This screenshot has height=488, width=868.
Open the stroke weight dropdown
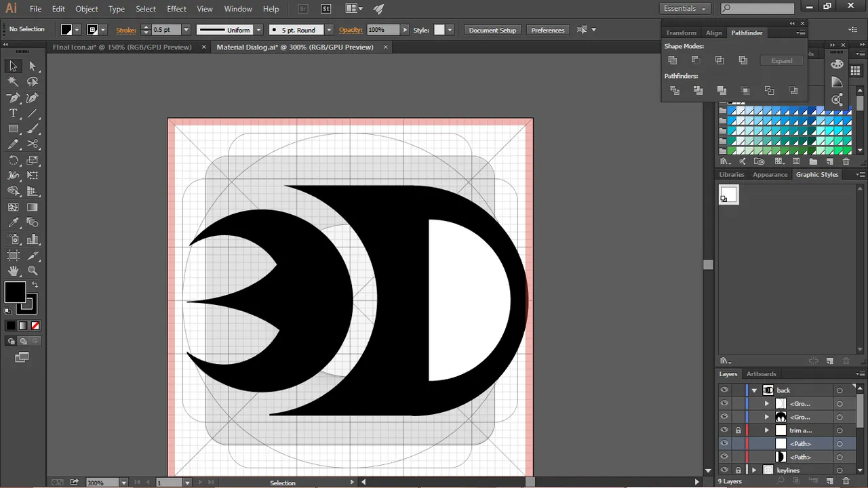point(186,30)
